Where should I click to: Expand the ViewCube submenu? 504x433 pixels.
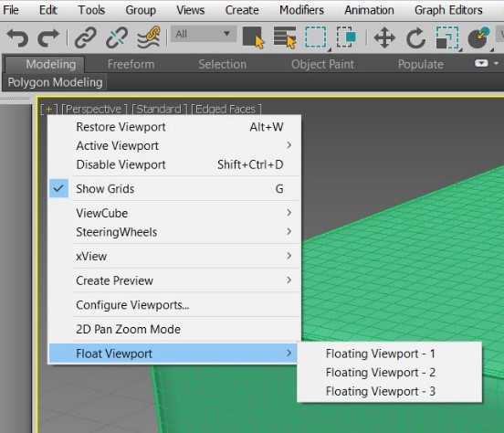(x=174, y=213)
